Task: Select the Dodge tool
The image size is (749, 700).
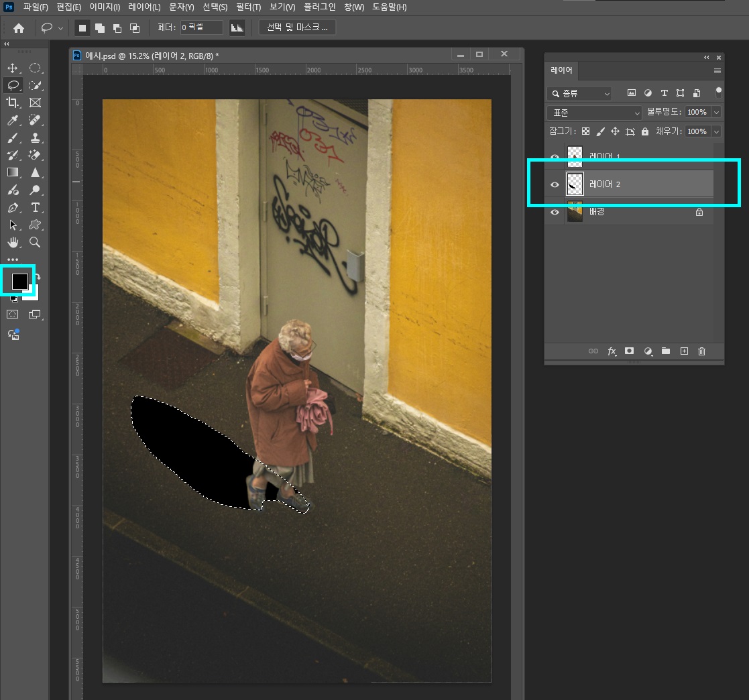Action: point(35,190)
